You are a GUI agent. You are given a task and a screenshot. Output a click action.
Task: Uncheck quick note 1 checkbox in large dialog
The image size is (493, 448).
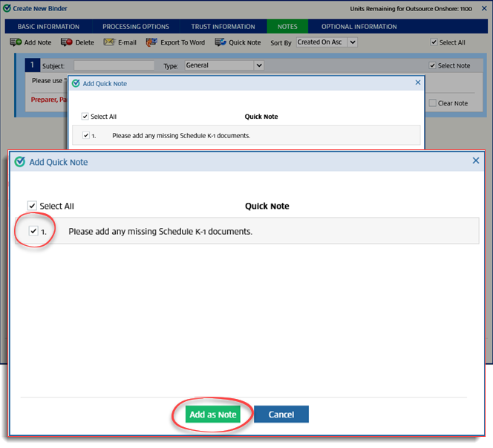33,231
